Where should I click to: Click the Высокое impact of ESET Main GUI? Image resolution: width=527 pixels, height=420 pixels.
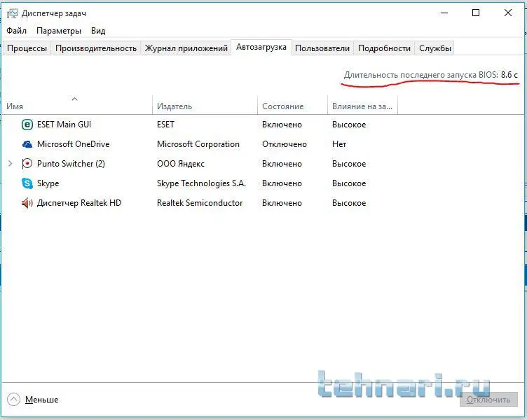coord(349,125)
